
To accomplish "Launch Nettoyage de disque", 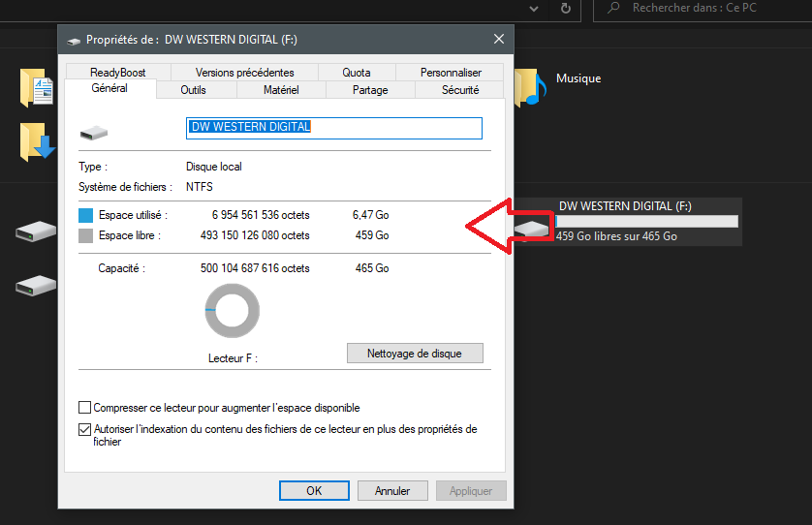I will [x=415, y=354].
